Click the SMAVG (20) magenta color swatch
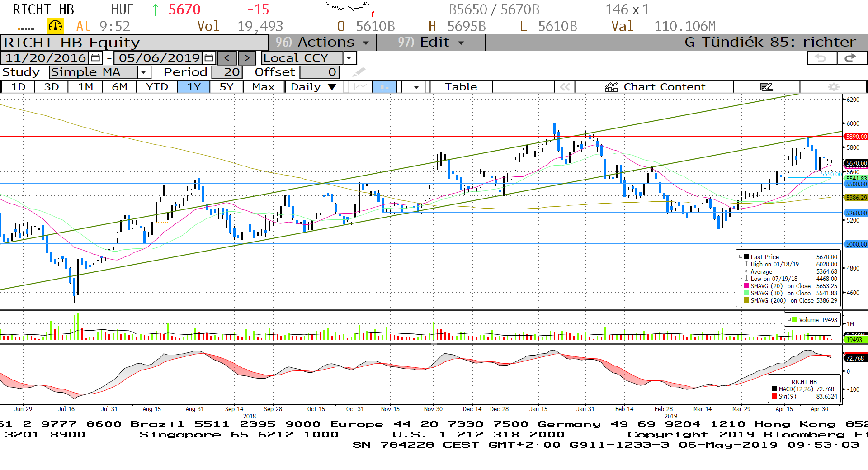 [x=747, y=286]
